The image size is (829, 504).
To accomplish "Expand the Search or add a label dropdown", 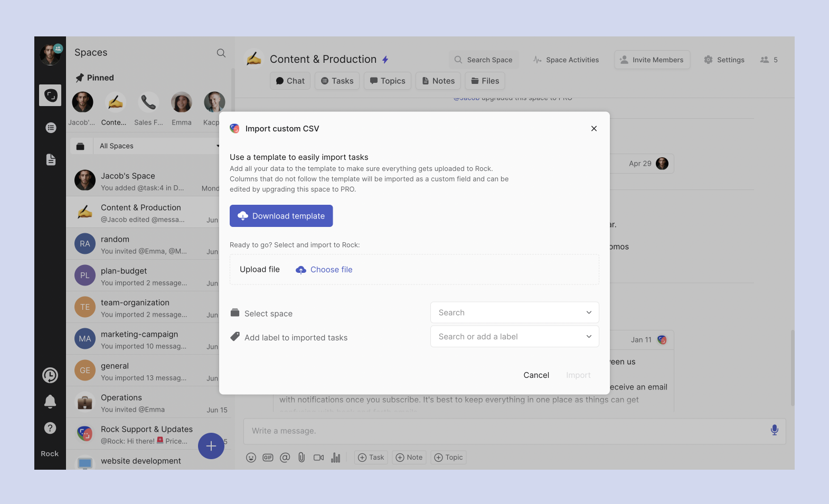I will (514, 337).
